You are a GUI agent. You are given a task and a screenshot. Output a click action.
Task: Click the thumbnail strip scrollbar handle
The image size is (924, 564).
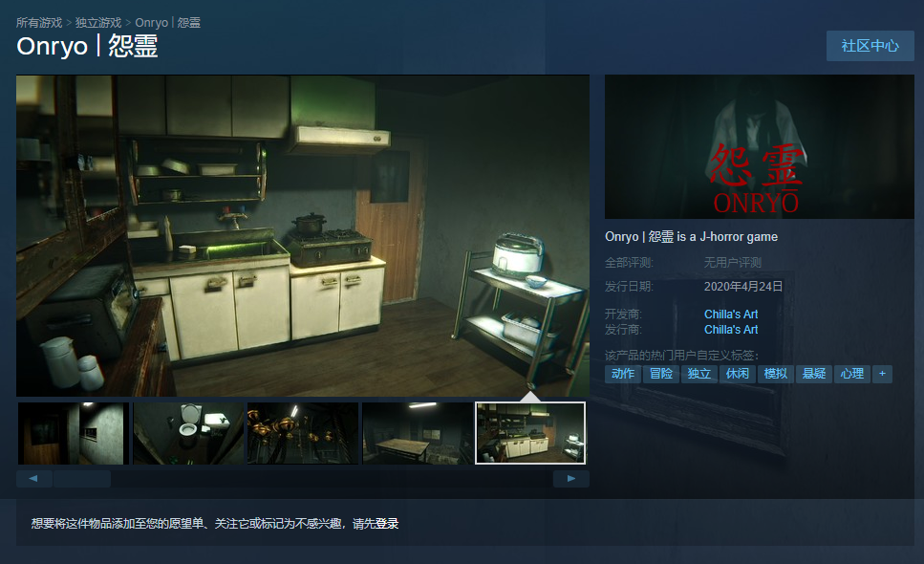pyautogui.click(x=82, y=479)
